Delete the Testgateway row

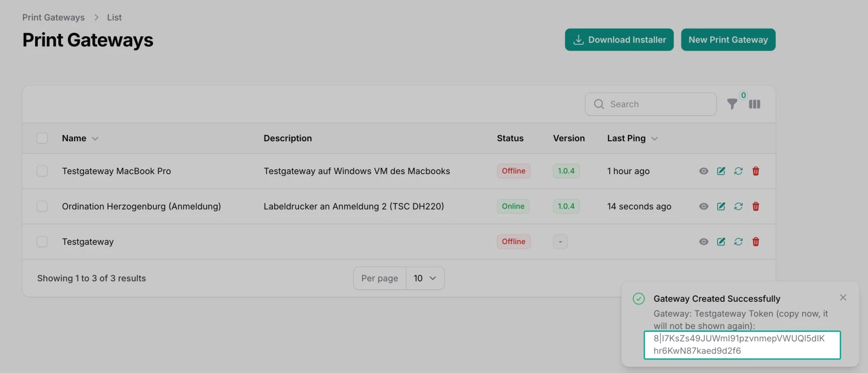pyautogui.click(x=756, y=242)
